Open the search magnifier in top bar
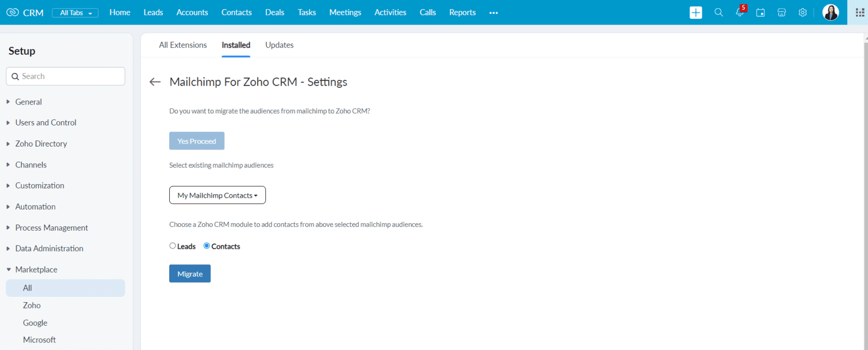The height and width of the screenshot is (350, 868). pos(718,12)
